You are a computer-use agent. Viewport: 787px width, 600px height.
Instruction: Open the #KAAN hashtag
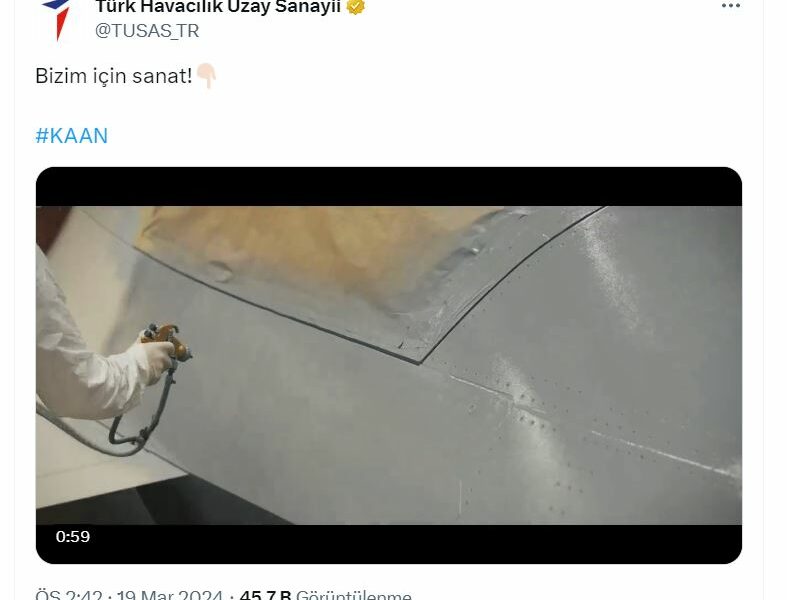(72, 136)
